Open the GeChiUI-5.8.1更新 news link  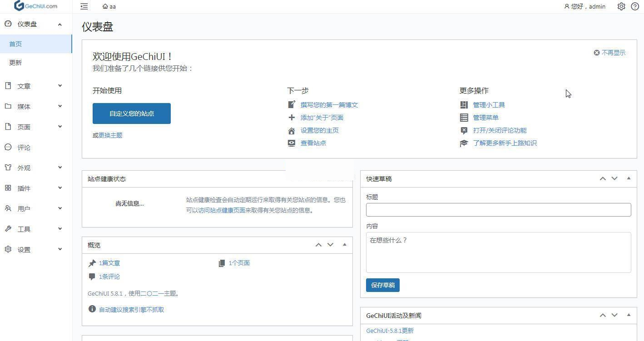pos(390,331)
